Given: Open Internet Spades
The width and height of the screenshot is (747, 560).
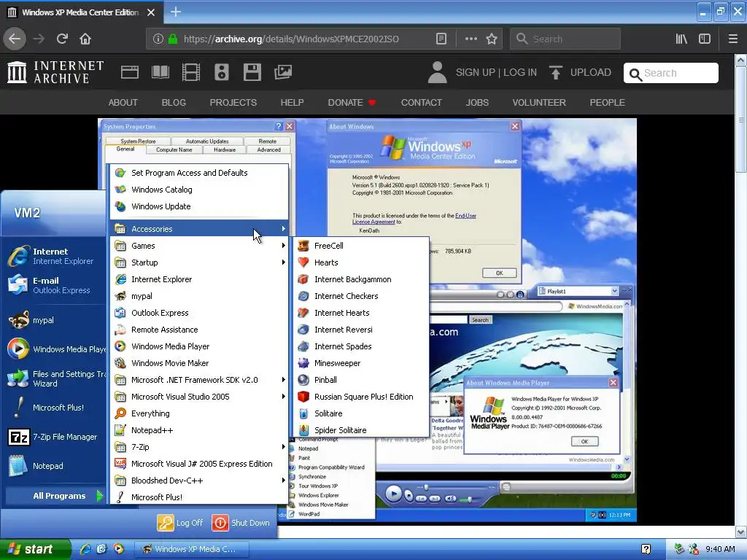Looking at the screenshot, I should (362, 346).
